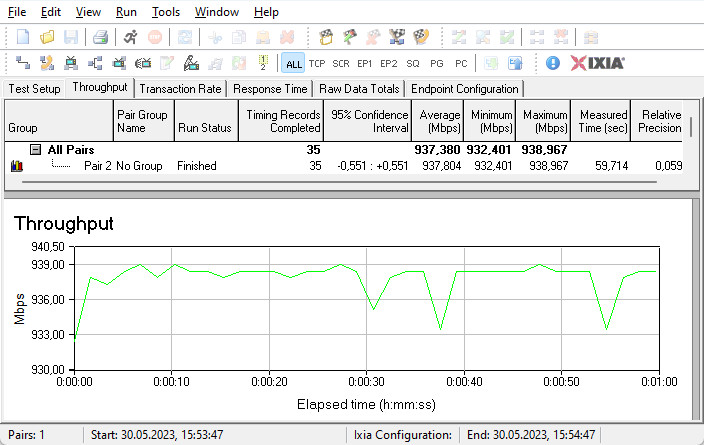
Task: Click the End: 30.05.2023, 15:54:47 status entry
Action: point(531,435)
